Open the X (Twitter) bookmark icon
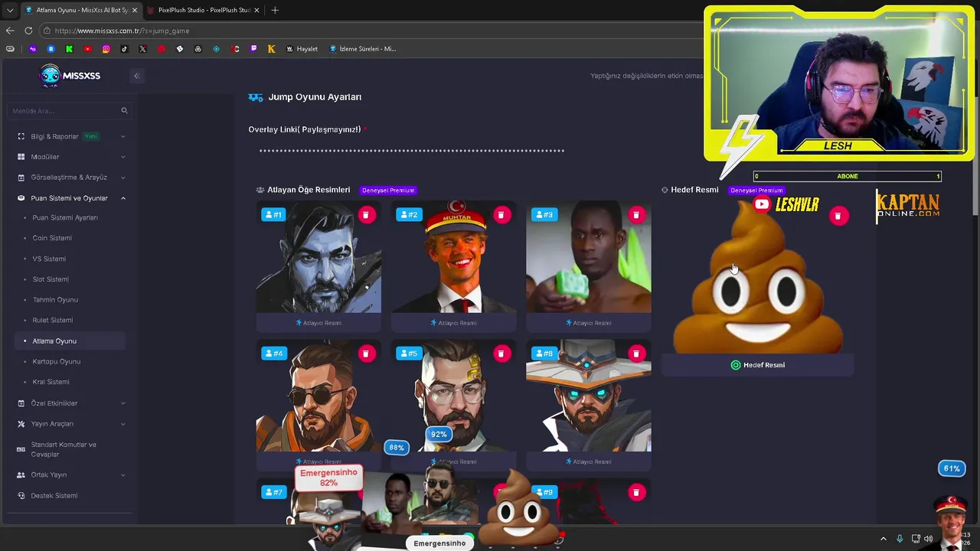Screen dimensions: 980x551 coord(142,49)
